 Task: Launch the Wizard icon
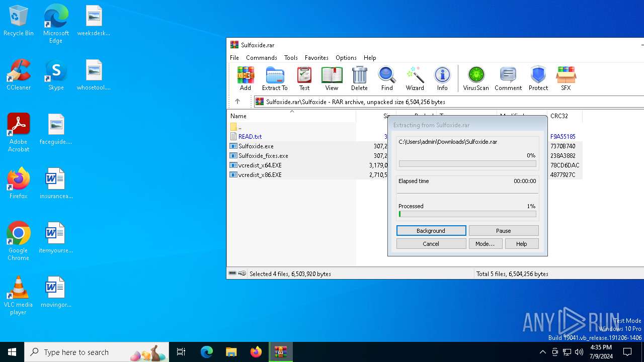pos(415,78)
